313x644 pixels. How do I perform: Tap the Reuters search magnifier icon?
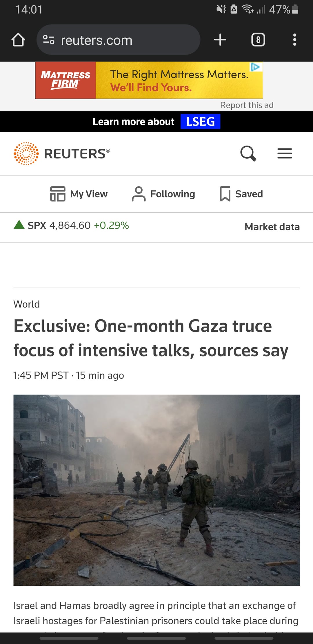248,153
